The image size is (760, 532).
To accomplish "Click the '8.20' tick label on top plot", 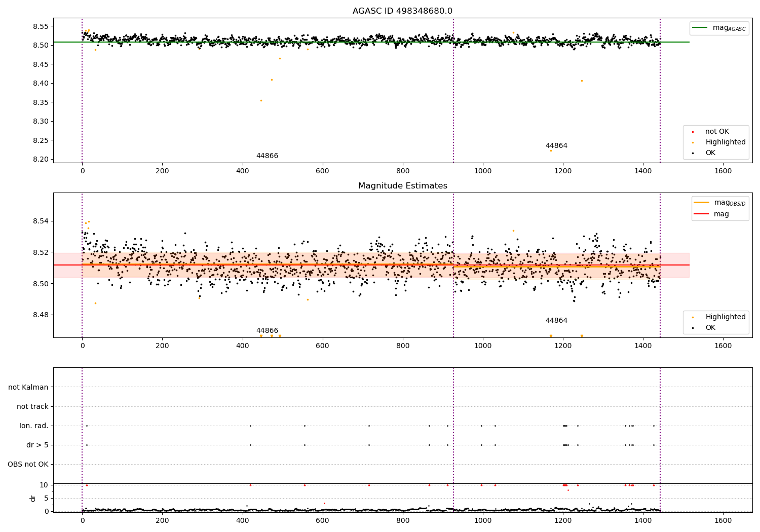I will point(40,160).
